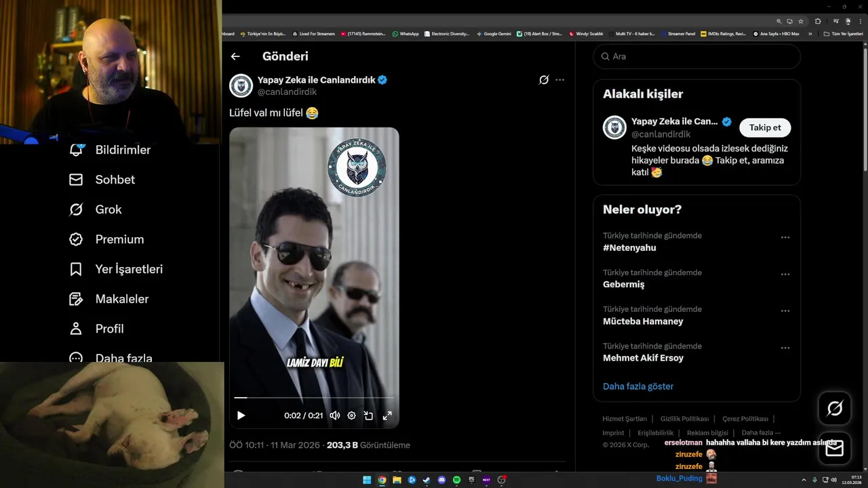Open the floating messages envelope button
The height and width of the screenshot is (488, 868).
(835, 448)
